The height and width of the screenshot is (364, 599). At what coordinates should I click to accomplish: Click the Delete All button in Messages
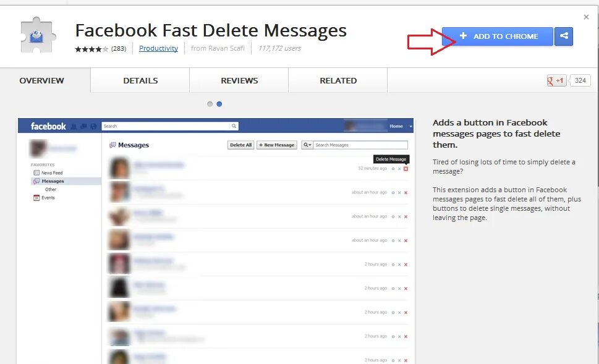tap(240, 145)
